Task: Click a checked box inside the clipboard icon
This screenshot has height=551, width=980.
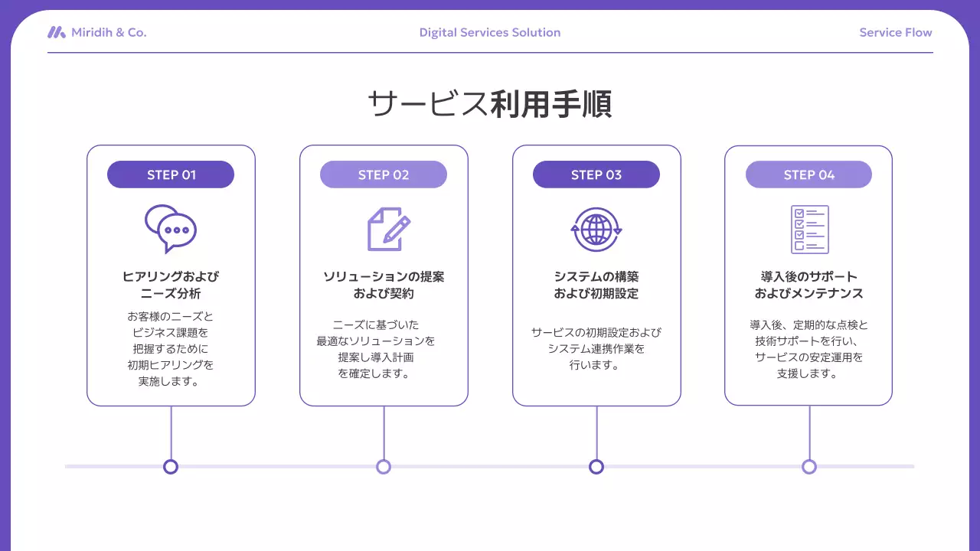Action: point(801,213)
